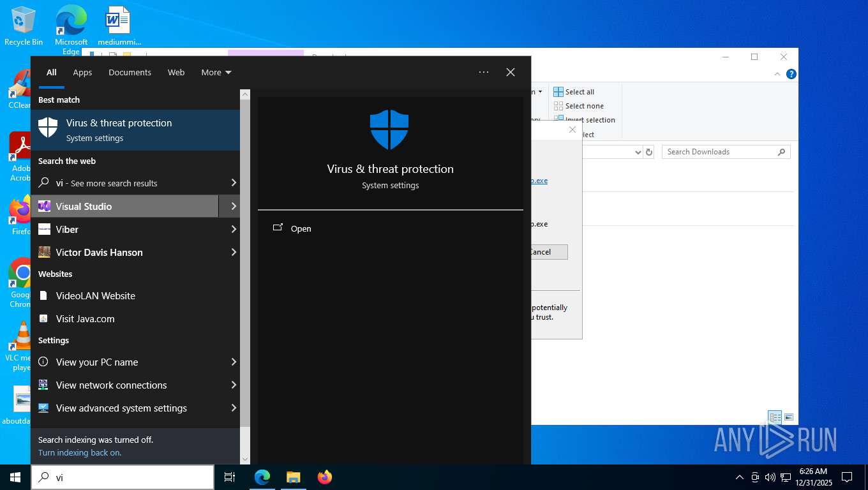Click the taskbar search box containing 'vi'
Viewport: 868px width, 490px height.
point(123,477)
